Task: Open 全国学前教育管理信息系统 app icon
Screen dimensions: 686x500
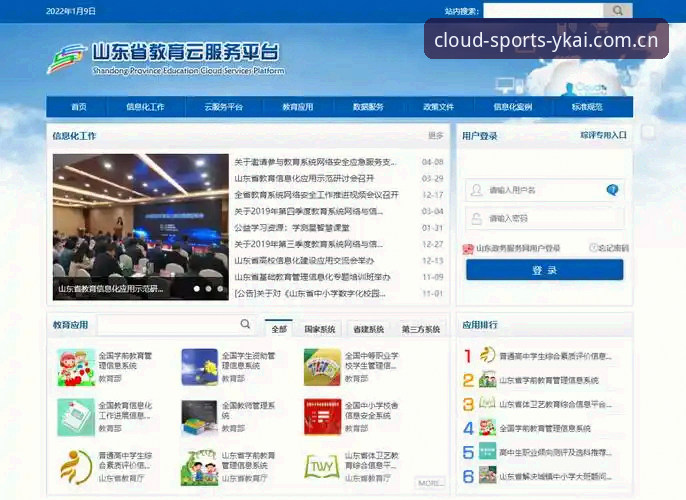Action: (76, 367)
